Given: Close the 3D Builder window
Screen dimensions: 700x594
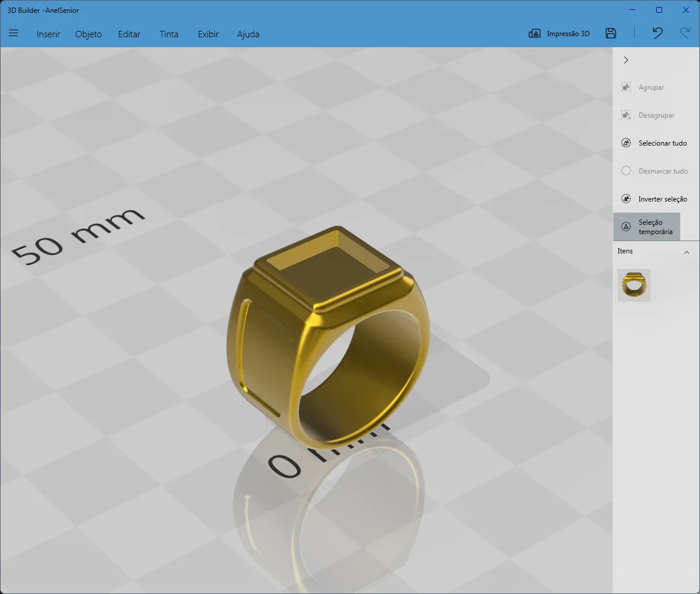Looking at the screenshot, I should pos(686,10).
